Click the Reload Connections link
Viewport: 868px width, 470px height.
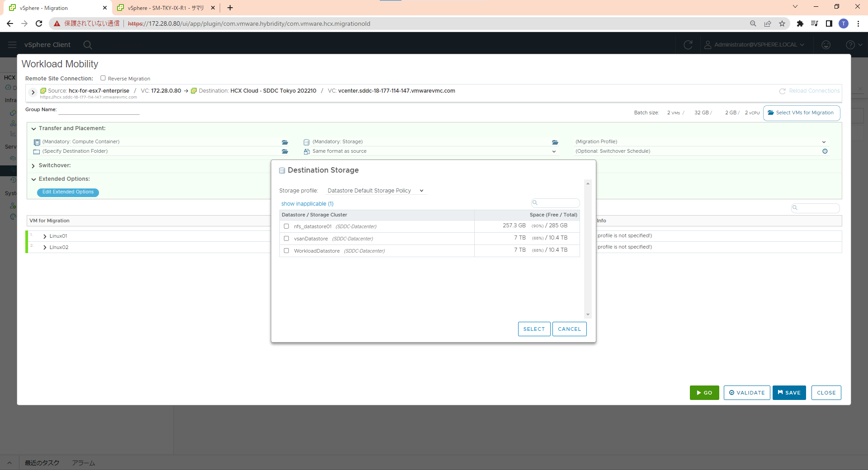[x=814, y=91]
